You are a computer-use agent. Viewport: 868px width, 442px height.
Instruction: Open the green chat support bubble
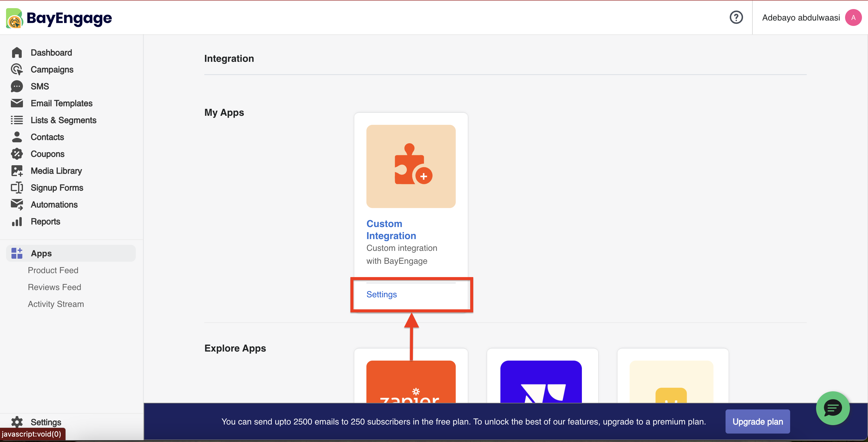coord(832,408)
